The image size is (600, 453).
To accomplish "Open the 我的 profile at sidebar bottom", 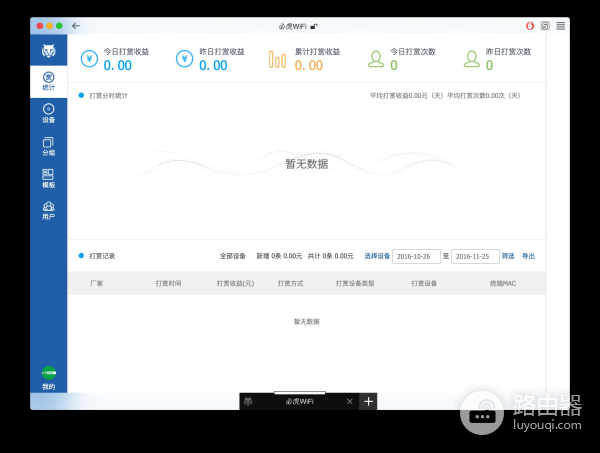I will pos(49,378).
